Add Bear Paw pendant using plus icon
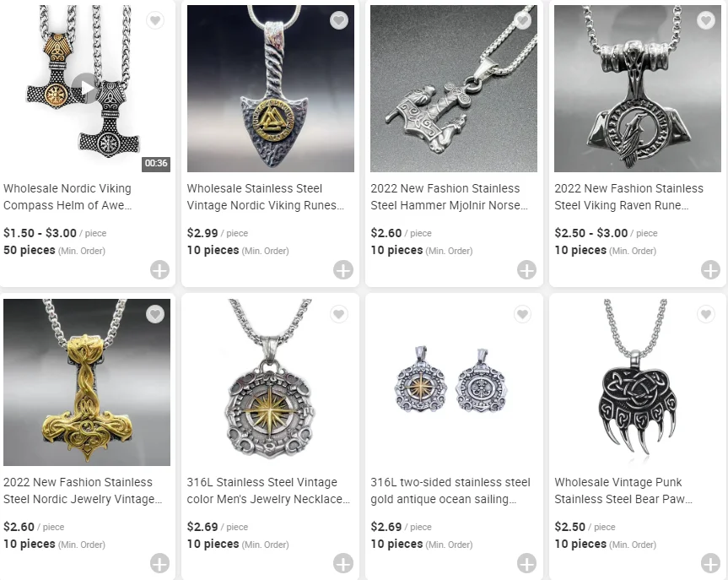This screenshot has height=580, width=728. [710, 564]
